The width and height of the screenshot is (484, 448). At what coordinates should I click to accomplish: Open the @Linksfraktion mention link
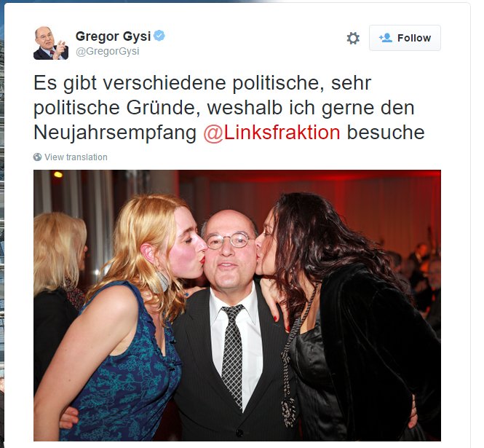(x=271, y=133)
